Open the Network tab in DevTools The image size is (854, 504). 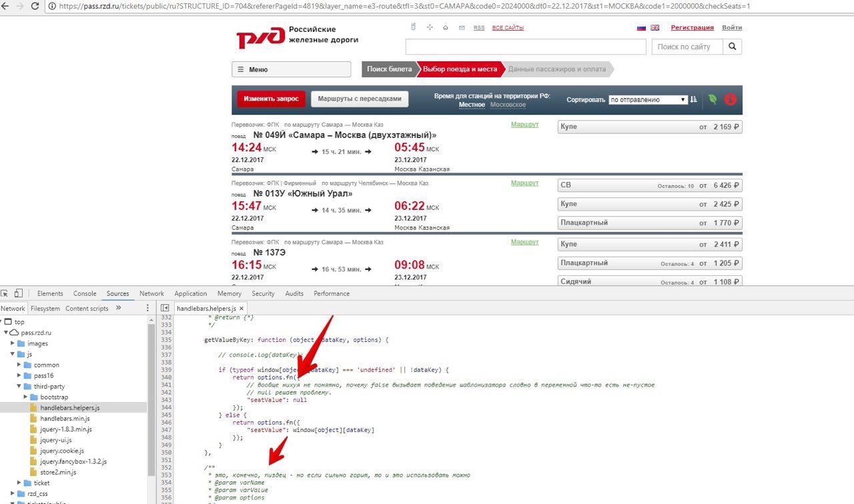pyautogui.click(x=151, y=293)
